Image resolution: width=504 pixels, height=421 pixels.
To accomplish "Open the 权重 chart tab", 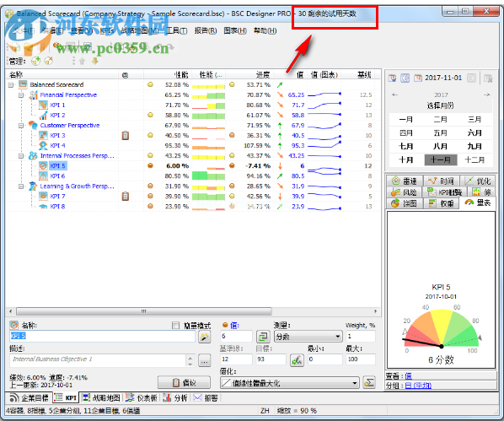I will 441,203.
